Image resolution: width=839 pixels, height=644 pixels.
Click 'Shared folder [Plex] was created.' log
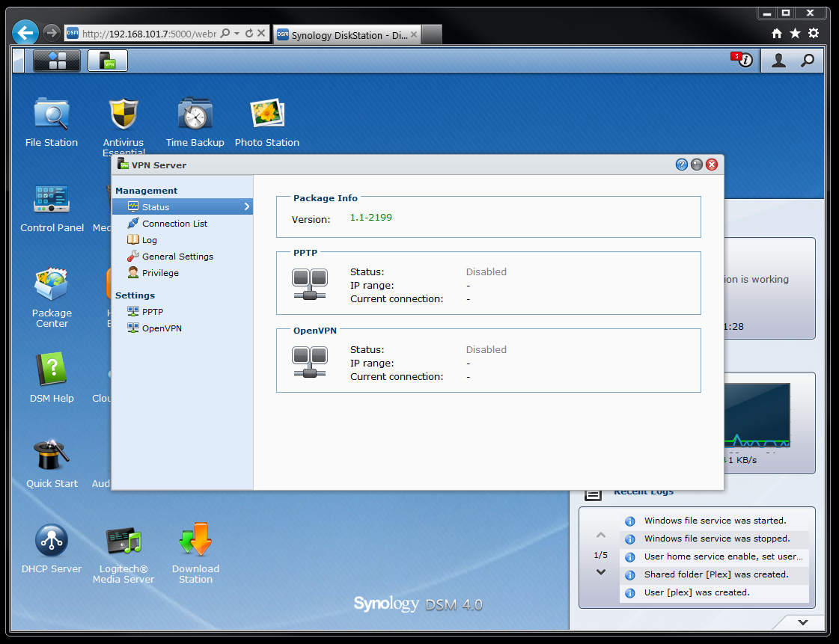click(x=714, y=574)
